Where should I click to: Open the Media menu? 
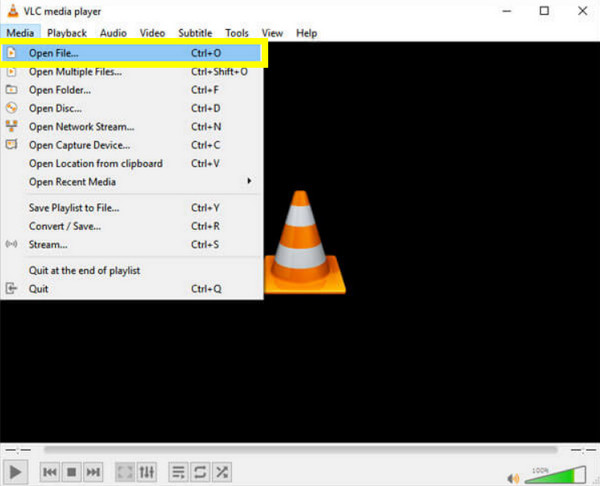coord(20,33)
